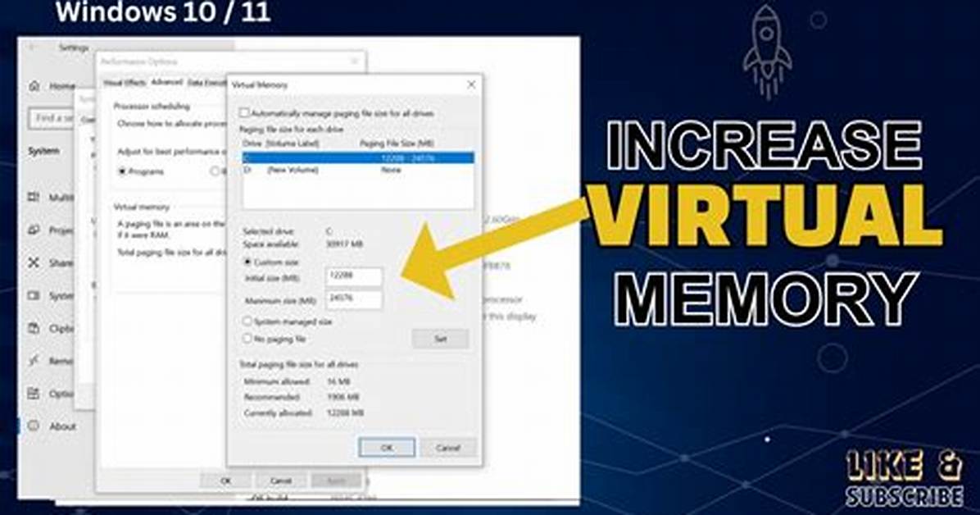Click the System heading in Settings sidebar

43,151
